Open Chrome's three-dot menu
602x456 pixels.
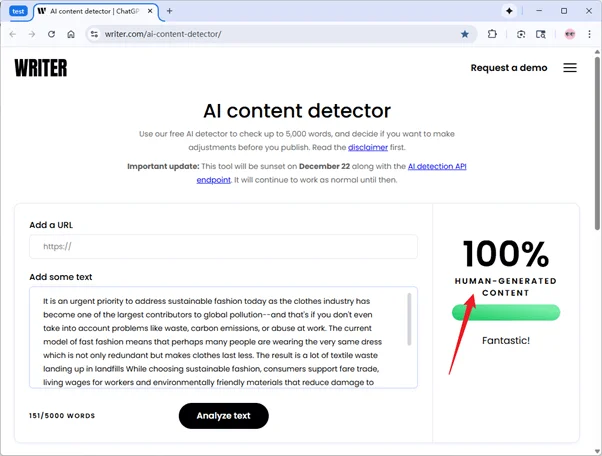(x=589, y=34)
